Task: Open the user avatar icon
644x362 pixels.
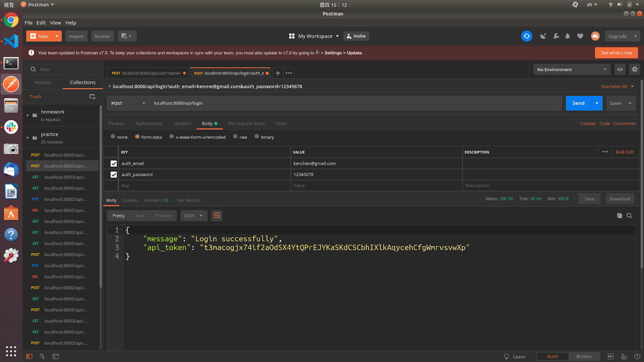Action: pos(595,36)
